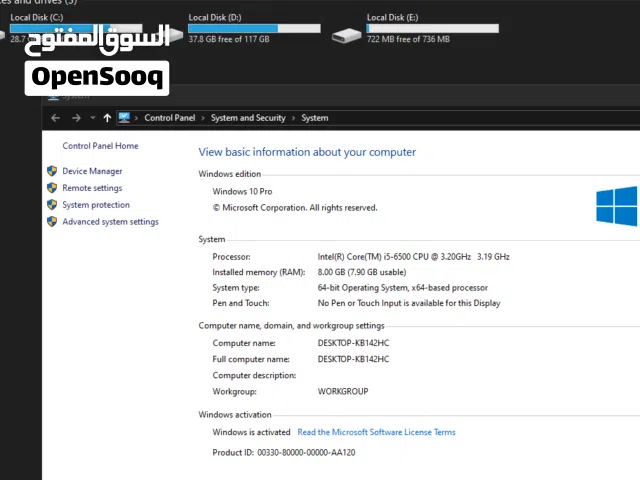The height and width of the screenshot is (480, 640).
Task: Click WORKGROUP value
Action: [343, 391]
